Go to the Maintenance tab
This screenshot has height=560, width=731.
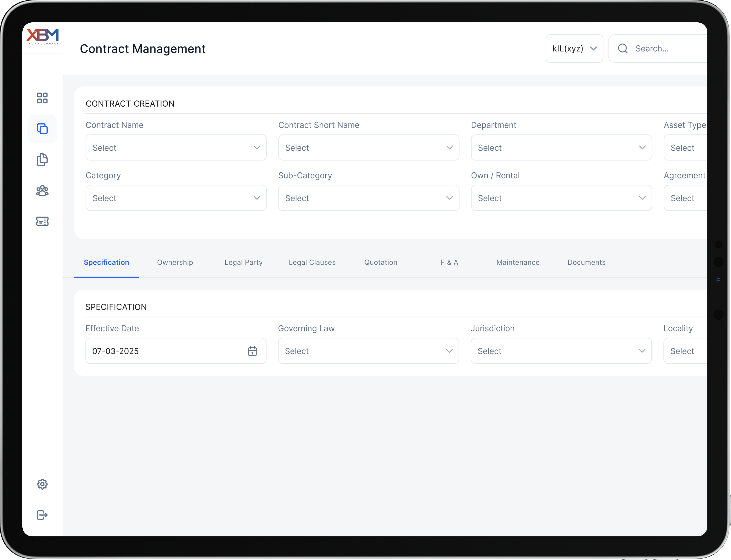pos(518,262)
